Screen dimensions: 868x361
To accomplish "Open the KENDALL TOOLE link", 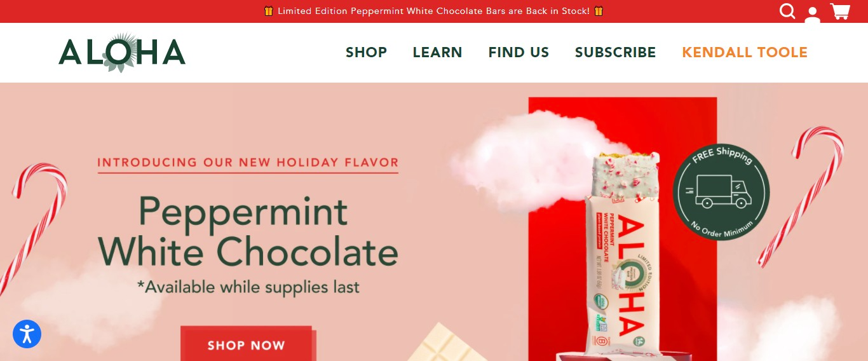I will pos(745,52).
